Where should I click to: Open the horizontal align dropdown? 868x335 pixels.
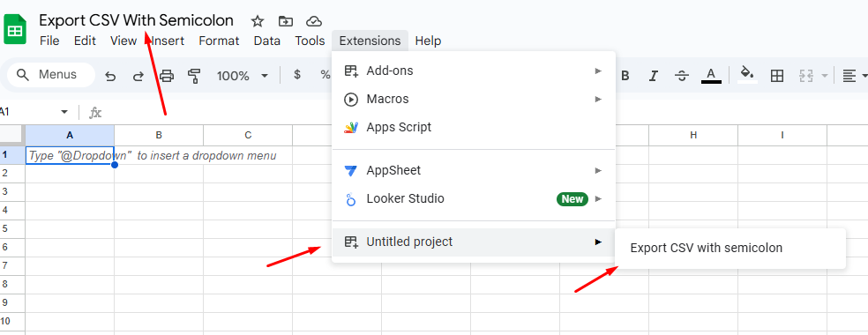click(x=854, y=76)
